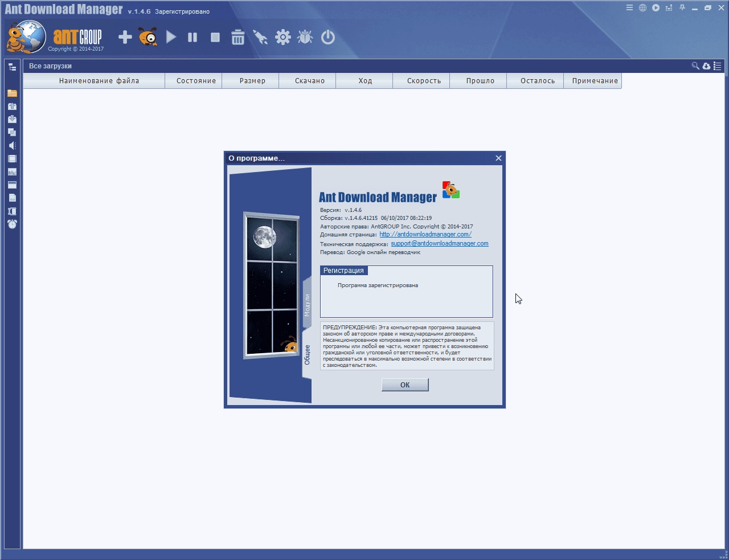The height and width of the screenshot is (560, 729).
Task: Pause downloads with the pause icon
Action: [193, 38]
